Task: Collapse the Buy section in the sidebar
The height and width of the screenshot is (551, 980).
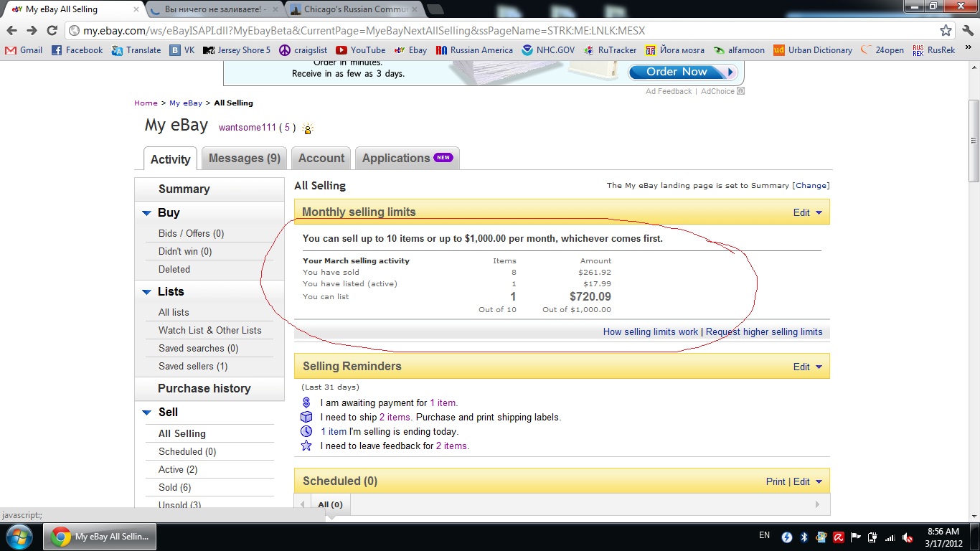Action: point(146,213)
